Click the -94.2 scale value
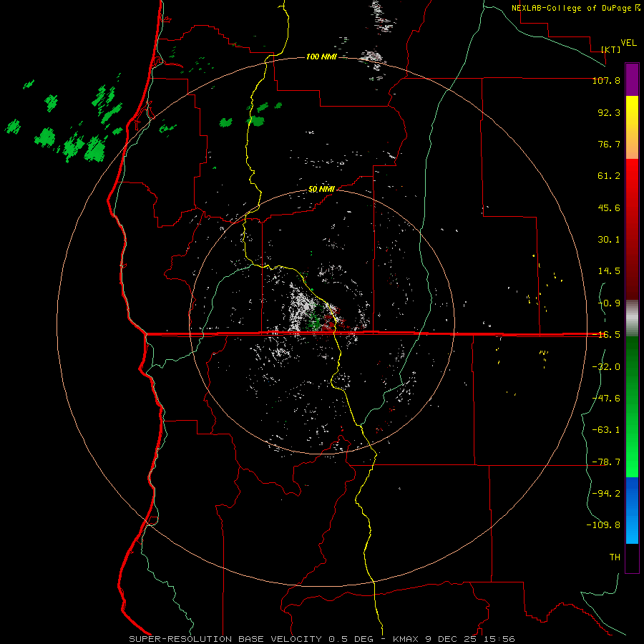The width and height of the screenshot is (644, 644). tap(606, 493)
